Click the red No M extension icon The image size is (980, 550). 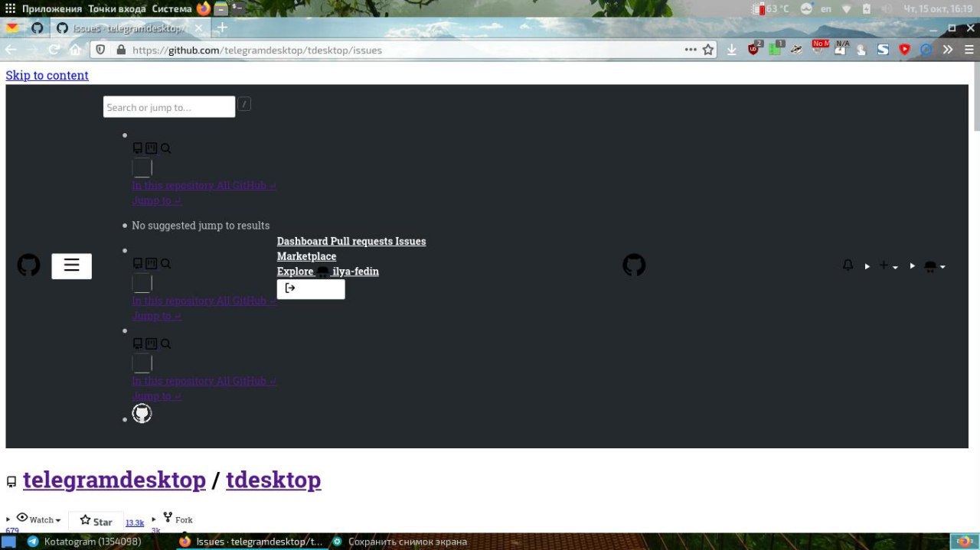[x=819, y=49]
